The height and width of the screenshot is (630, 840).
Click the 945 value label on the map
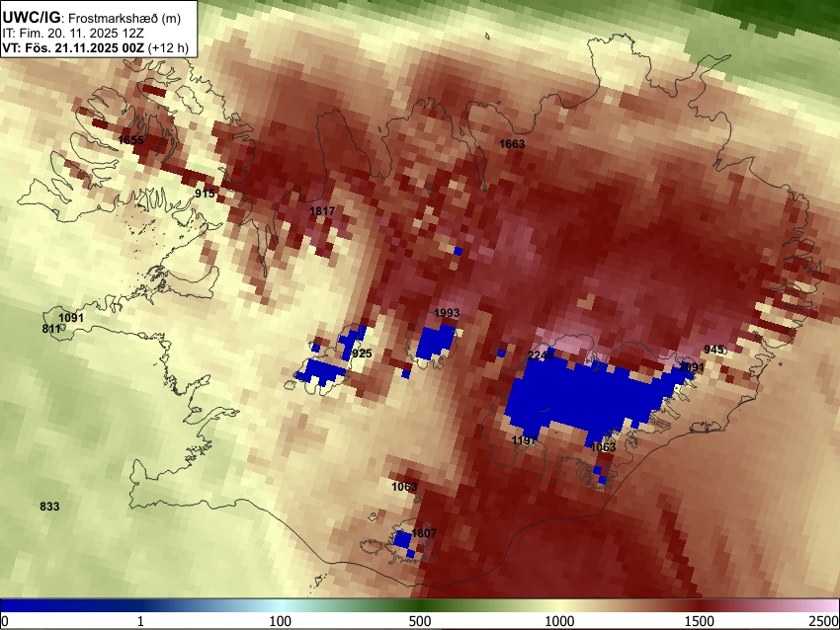[714, 350]
